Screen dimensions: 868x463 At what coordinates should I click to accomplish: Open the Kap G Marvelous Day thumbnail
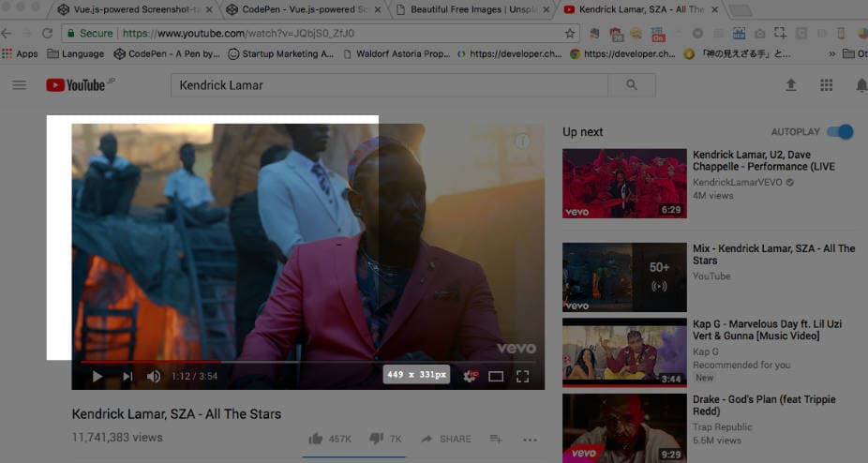click(x=624, y=352)
